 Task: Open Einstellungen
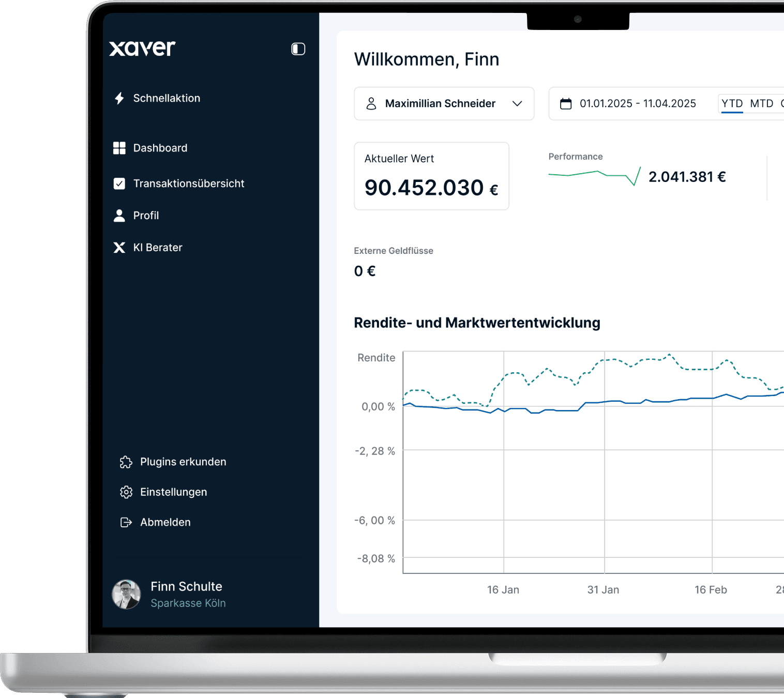173,492
